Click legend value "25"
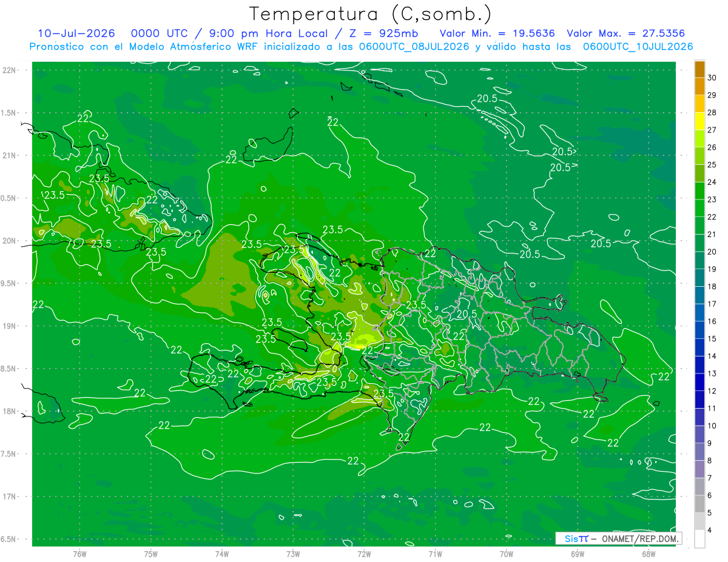Screen dimensions: 728x562 [712, 164]
